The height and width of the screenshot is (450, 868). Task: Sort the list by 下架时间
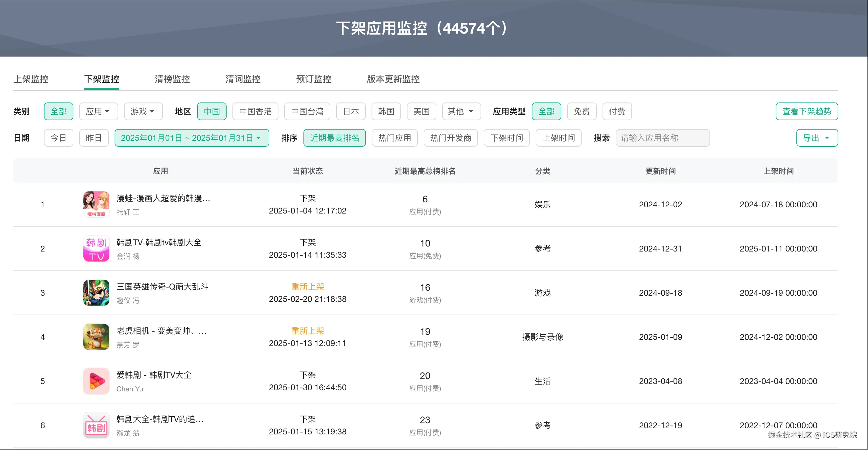tap(507, 138)
